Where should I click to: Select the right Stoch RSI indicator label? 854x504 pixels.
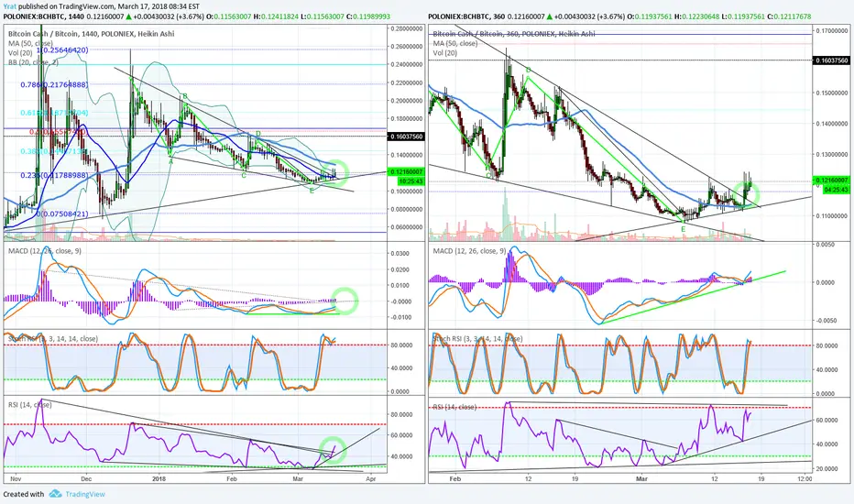(x=477, y=338)
